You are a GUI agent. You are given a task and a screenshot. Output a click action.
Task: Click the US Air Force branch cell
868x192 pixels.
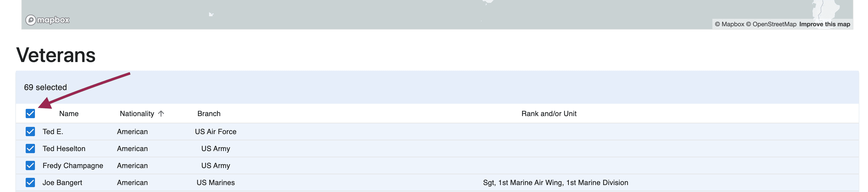216,132
